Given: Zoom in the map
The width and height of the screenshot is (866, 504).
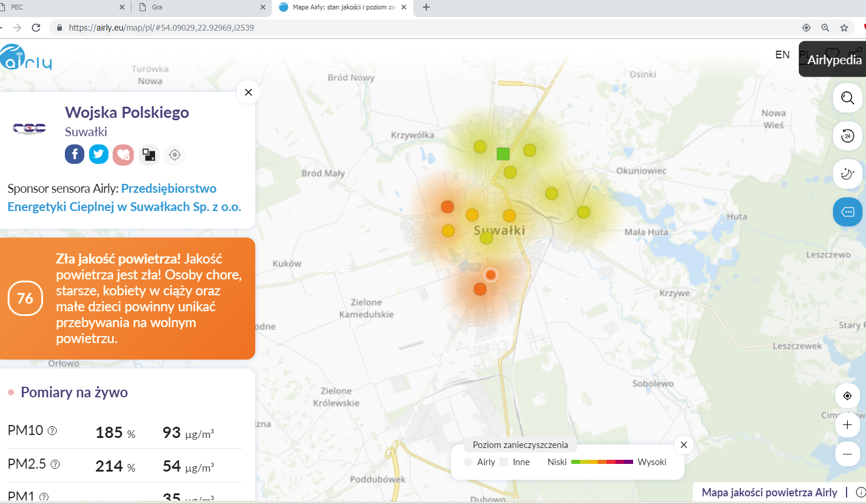Looking at the screenshot, I should 847,425.
